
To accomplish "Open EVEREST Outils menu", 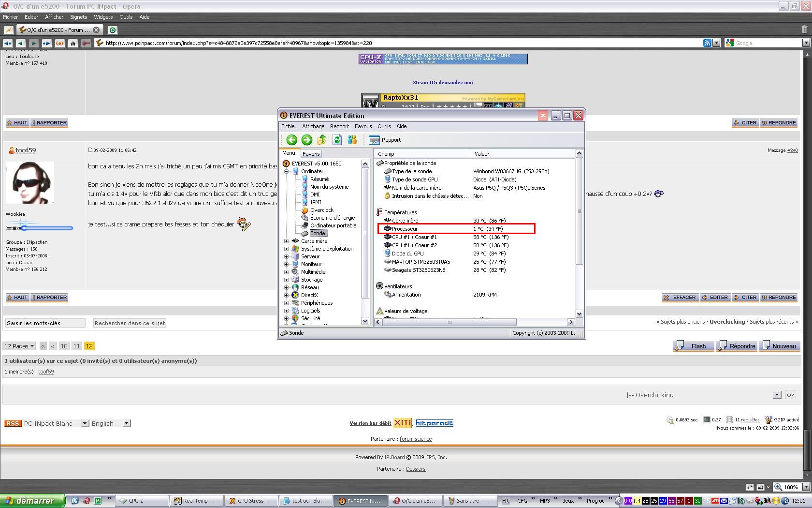I will point(384,126).
